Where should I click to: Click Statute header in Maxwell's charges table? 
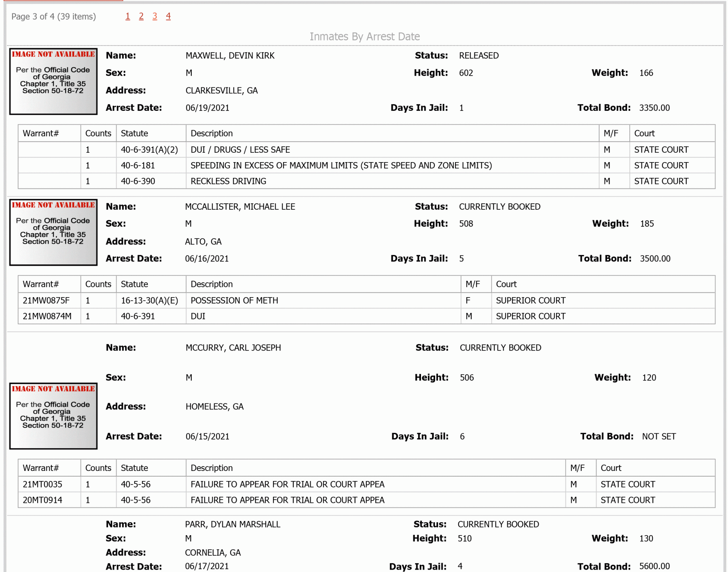[x=134, y=133]
